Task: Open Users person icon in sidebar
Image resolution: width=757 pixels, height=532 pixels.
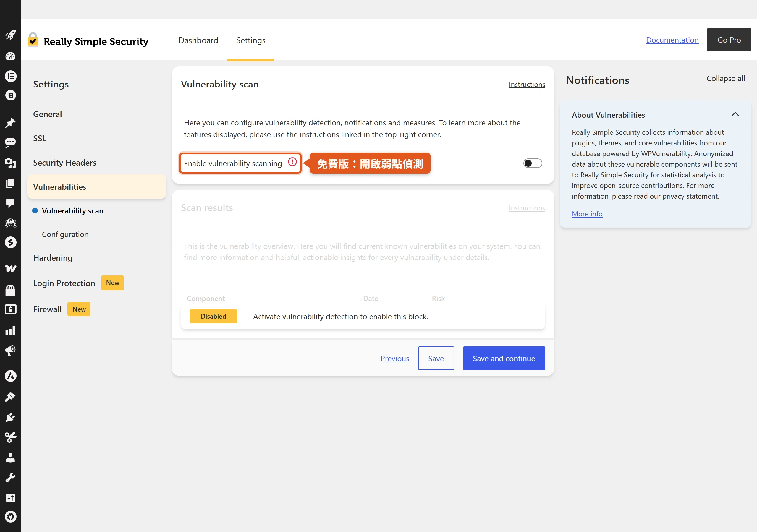Action: click(x=11, y=458)
